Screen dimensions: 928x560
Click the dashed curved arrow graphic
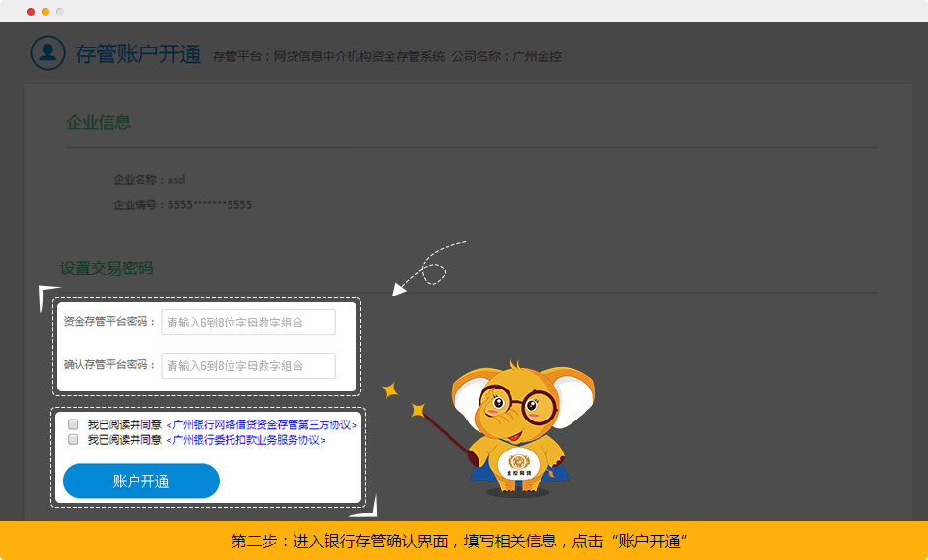(x=430, y=268)
